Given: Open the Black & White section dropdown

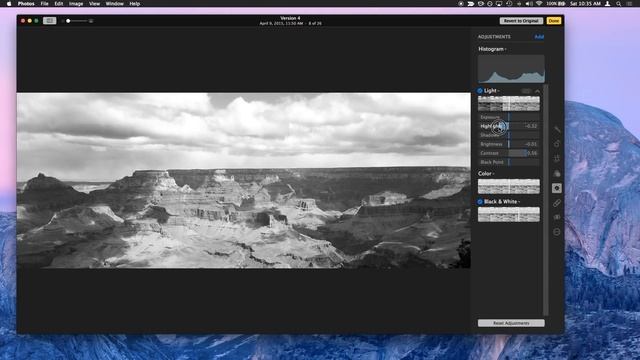Looking at the screenshot, I should click(x=502, y=202).
